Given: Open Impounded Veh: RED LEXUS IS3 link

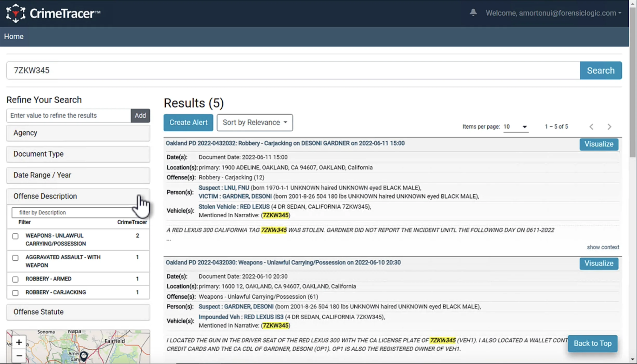Looking at the screenshot, I should click(x=241, y=317).
